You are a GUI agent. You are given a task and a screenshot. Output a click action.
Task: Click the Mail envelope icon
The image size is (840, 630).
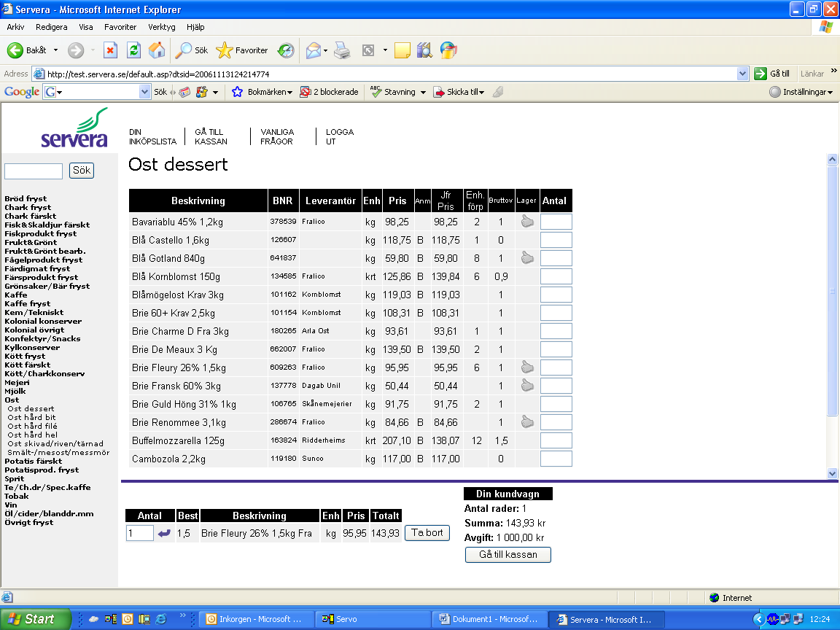(x=313, y=50)
